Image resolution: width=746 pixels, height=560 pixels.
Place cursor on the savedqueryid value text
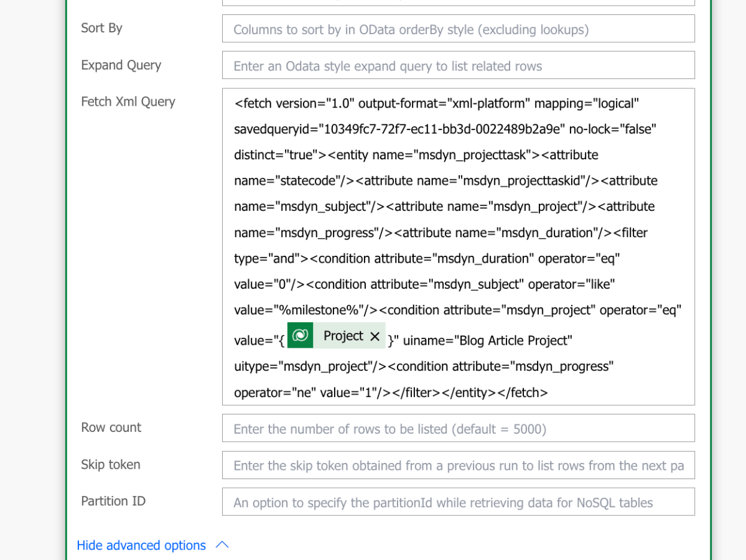coord(442,129)
